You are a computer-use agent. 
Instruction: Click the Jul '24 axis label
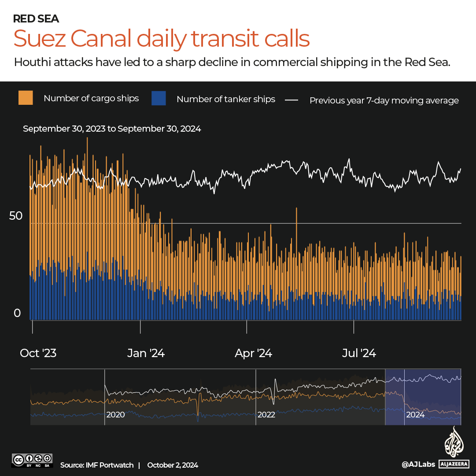pos(359,353)
